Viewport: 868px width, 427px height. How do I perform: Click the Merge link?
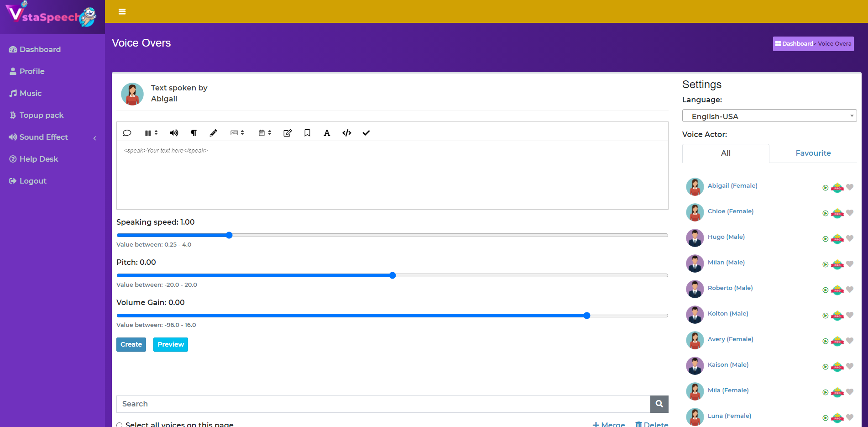pyautogui.click(x=609, y=424)
